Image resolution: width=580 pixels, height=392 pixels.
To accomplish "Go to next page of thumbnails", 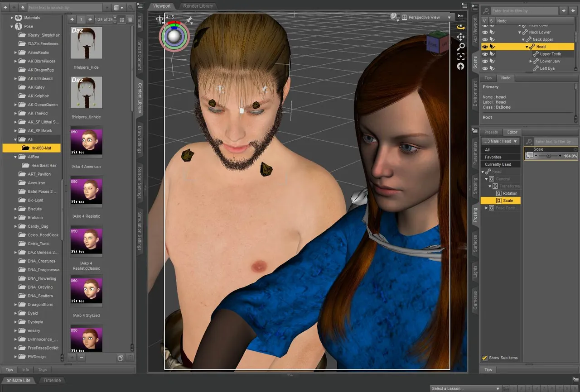I will [x=90, y=19].
